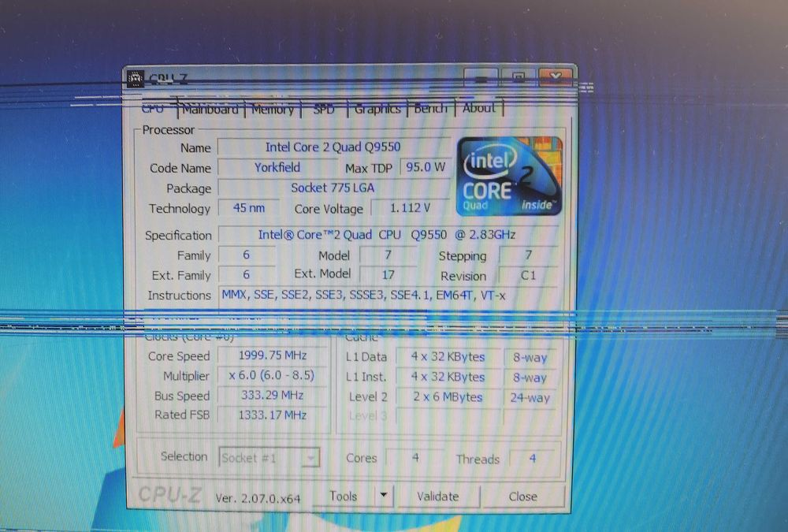The image size is (788, 532).
Task: Switch to the Bench tab
Action: (x=431, y=108)
